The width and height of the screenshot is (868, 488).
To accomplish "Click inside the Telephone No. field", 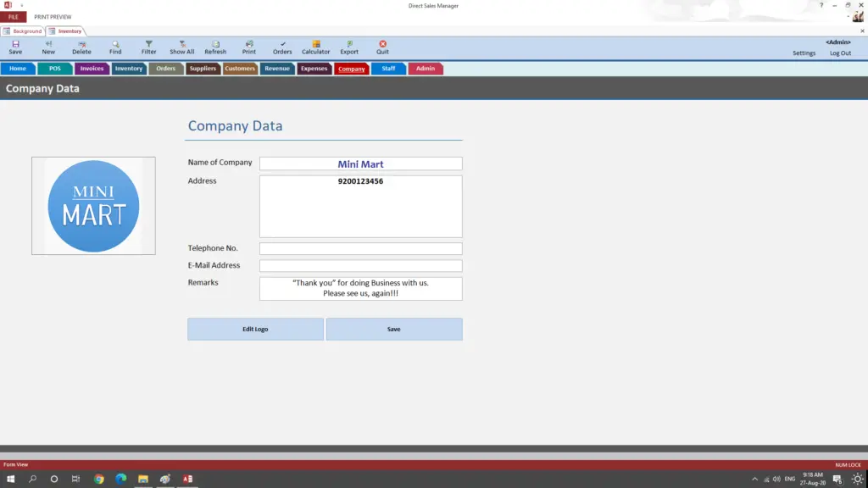I will pyautogui.click(x=360, y=247).
